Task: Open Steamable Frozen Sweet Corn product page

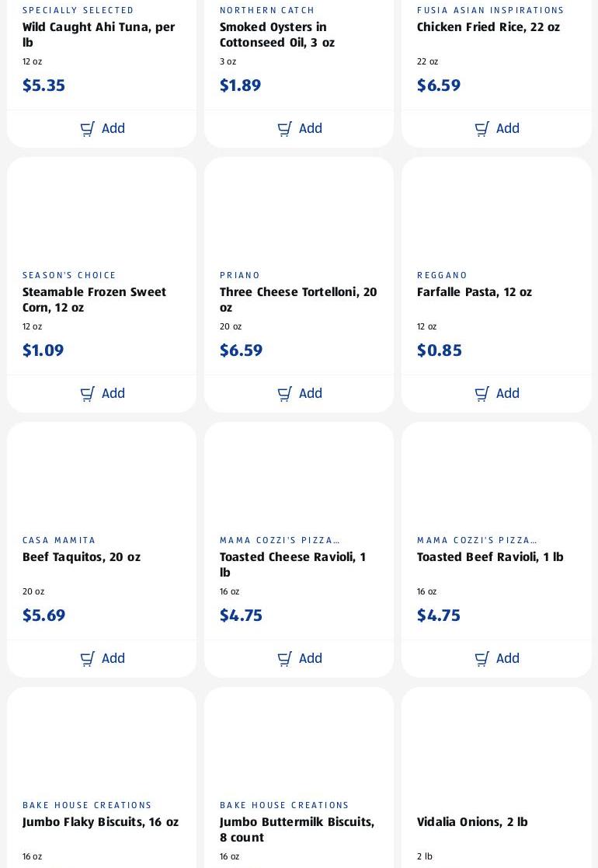Action: (94, 299)
